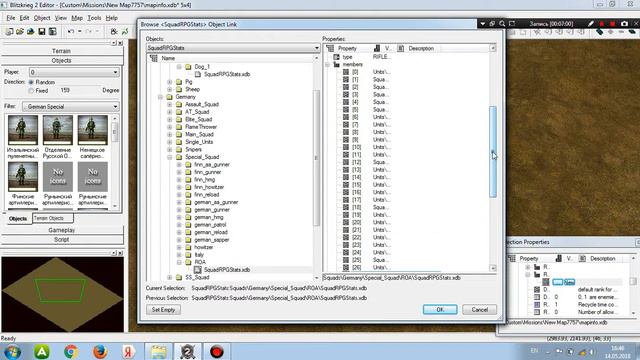Collapse the members property node
This screenshot has height=360, width=640.
pyautogui.click(x=327, y=64)
